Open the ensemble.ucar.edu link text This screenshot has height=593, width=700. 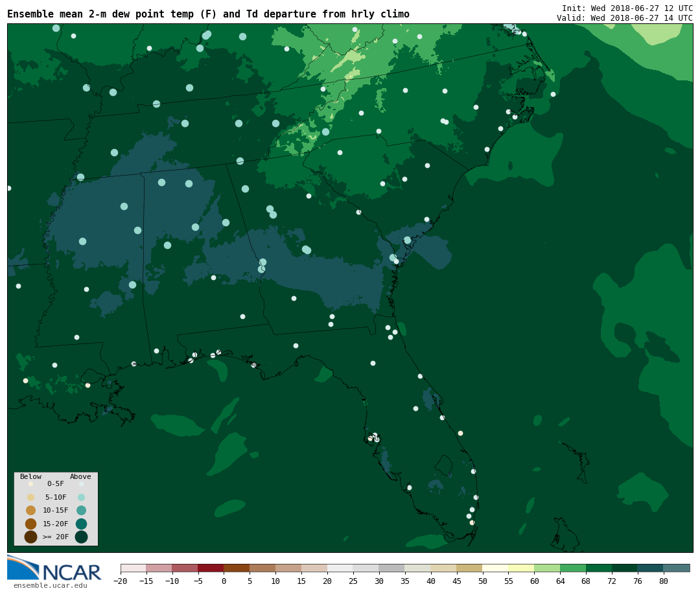pos(51,585)
